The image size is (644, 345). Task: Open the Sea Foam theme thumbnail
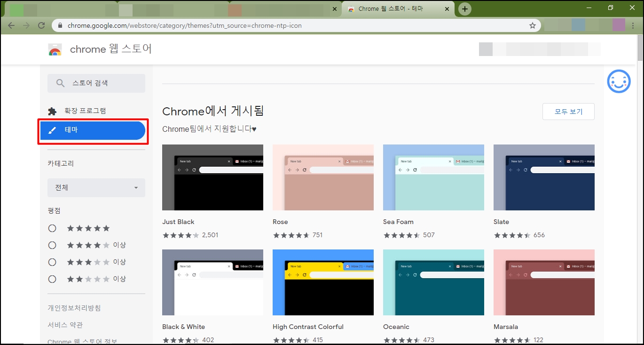pyautogui.click(x=433, y=177)
